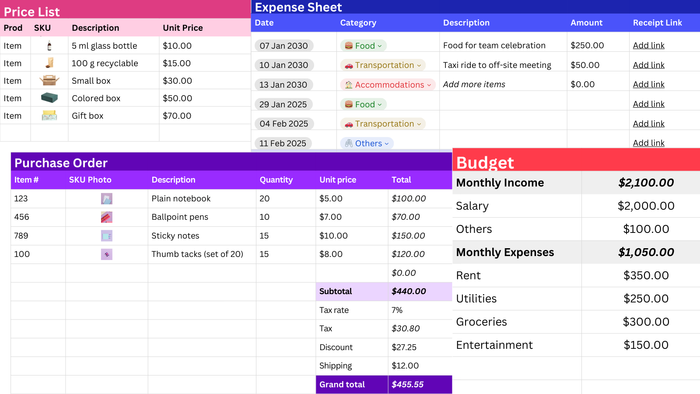This screenshot has width=700, height=394.
Task: Select the colored box SKU picture
Action: (49, 98)
